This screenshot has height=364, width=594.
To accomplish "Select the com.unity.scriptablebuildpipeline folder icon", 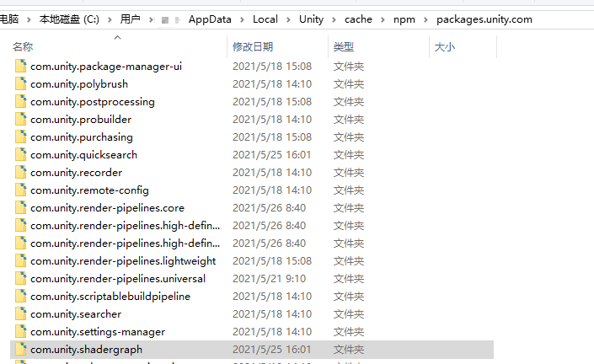I will [21, 297].
